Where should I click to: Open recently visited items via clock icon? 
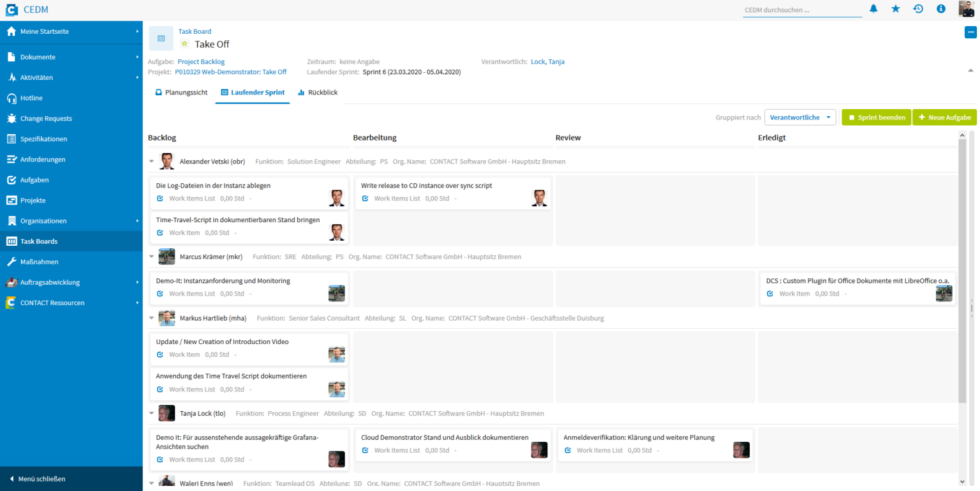pyautogui.click(x=917, y=9)
